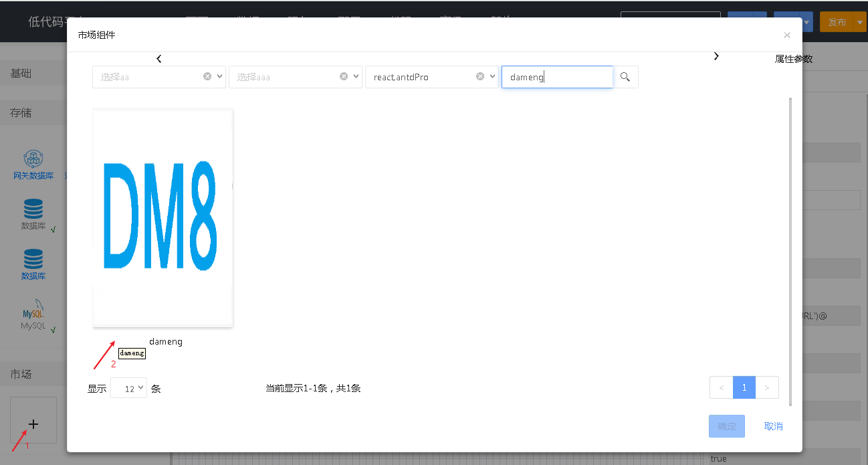This screenshot has width=868, height=465.
Task: Click the dameng label under DM8 card
Action: [x=166, y=341]
